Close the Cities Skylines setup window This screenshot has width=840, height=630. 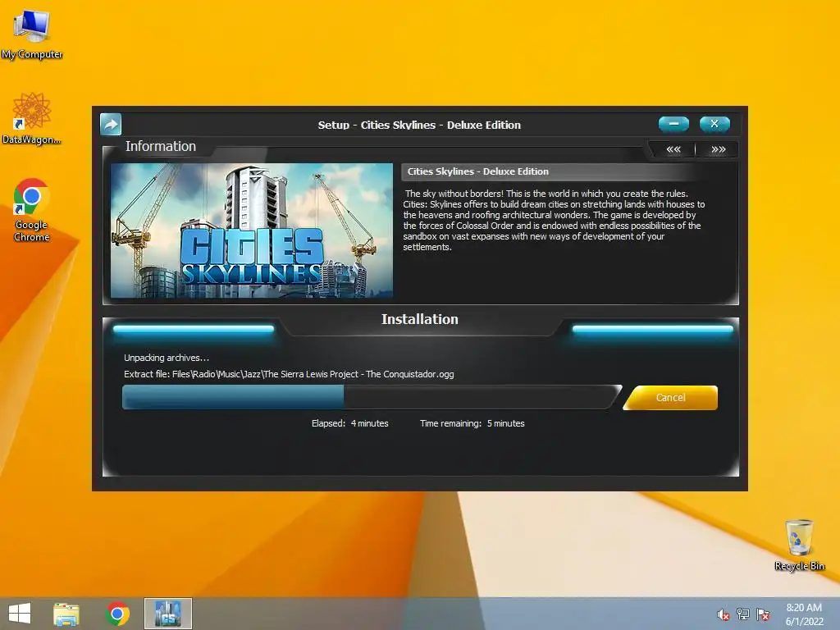tap(714, 124)
